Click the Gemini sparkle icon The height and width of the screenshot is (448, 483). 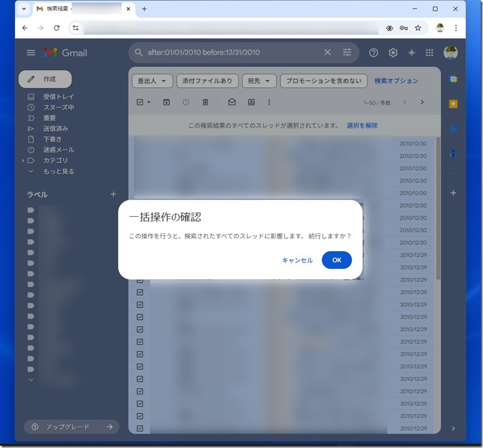pos(412,53)
